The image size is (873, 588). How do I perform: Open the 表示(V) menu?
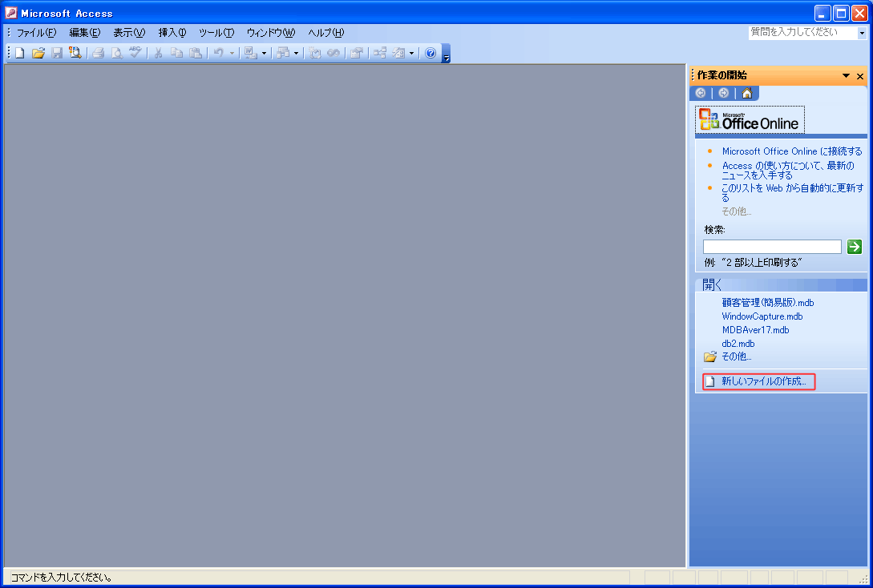point(129,33)
